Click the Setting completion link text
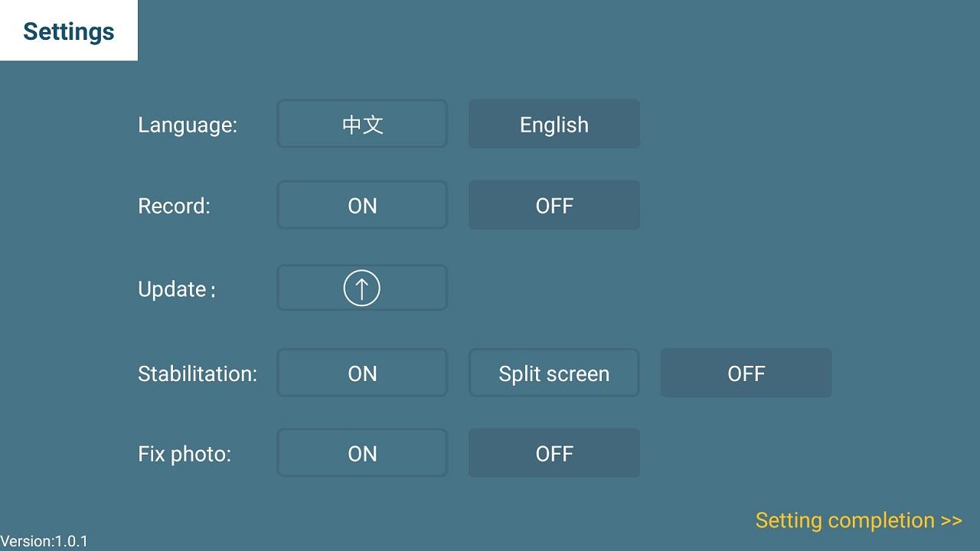Image resolution: width=980 pixels, height=551 pixels. click(844, 520)
